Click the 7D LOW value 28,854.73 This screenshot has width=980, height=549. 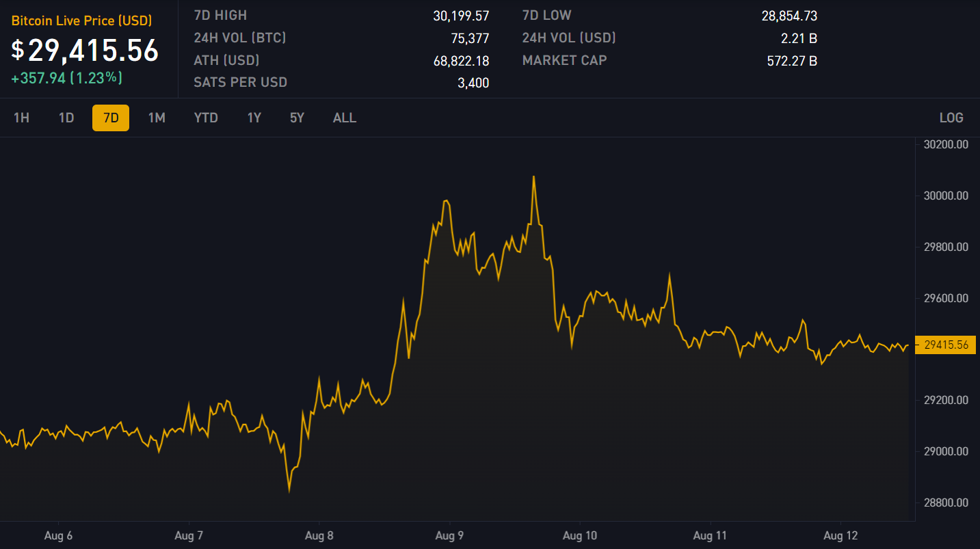click(x=789, y=16)
